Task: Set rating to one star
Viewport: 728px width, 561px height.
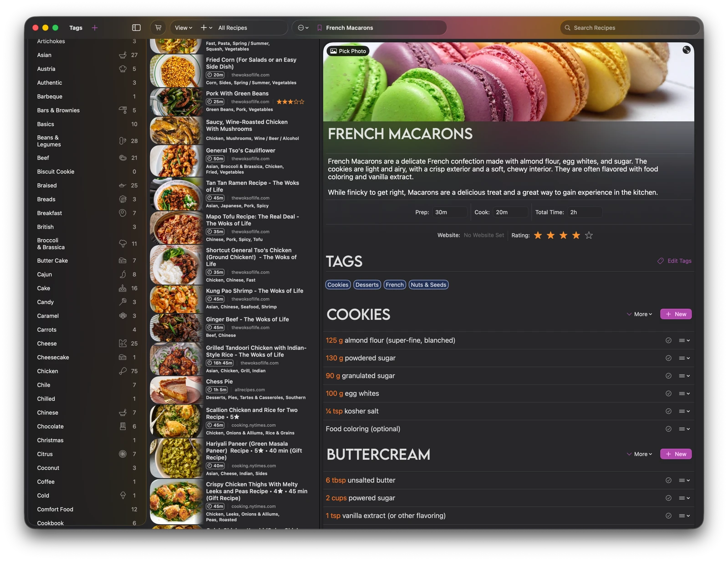Action: (538, 235)
